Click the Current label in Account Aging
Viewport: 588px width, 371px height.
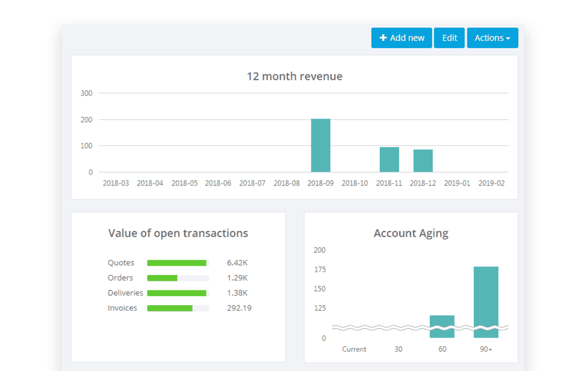coord(354,349)
